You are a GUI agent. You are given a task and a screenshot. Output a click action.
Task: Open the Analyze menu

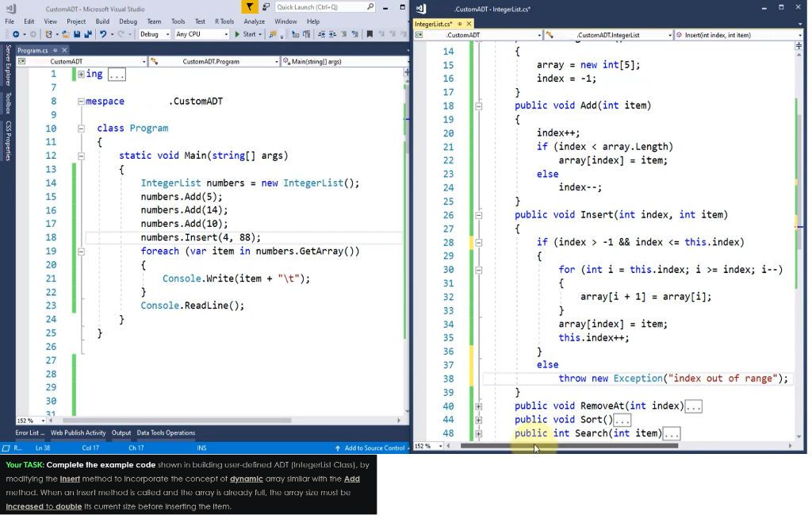click(254, 21)
